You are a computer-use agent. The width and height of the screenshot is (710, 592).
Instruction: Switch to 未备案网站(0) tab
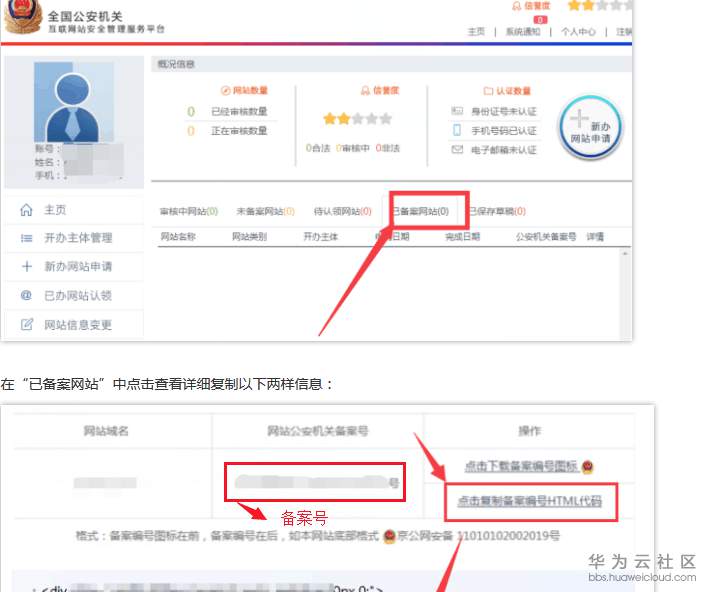[265, 211]
